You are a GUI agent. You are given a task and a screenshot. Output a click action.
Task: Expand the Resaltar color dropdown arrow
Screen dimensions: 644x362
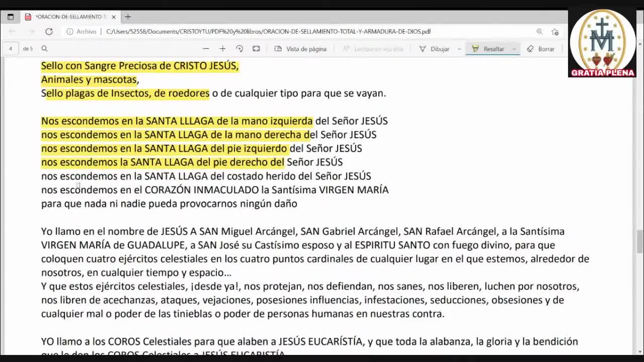pyautogui.click(x=514, y=49)
